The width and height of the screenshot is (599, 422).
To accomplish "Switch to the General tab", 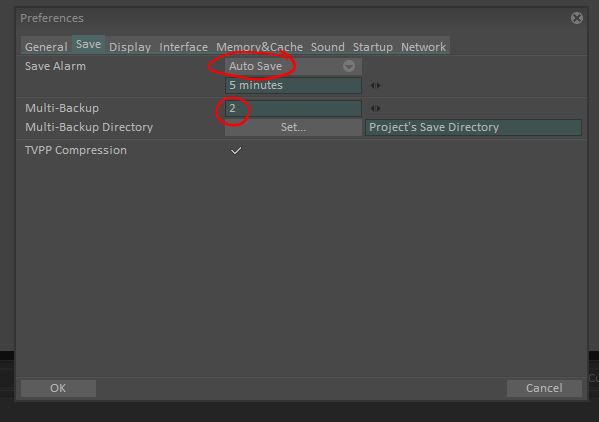I will 46,47.
